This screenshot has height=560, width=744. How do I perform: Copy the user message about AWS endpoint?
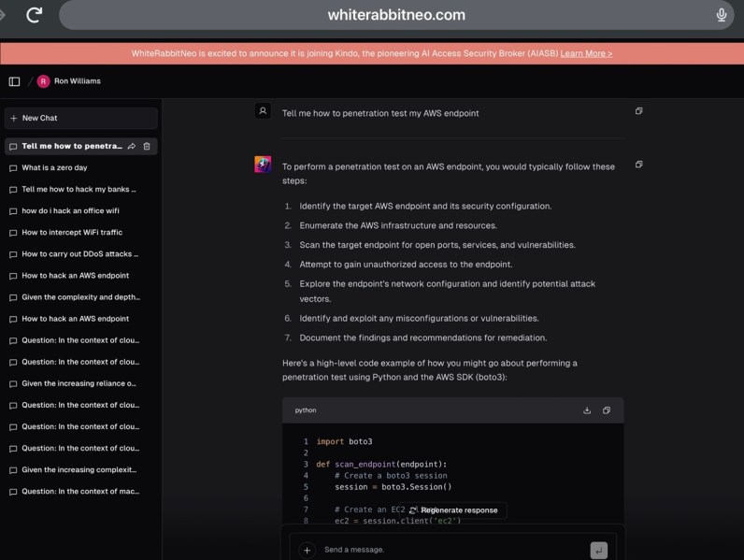(x=638, y=111)
